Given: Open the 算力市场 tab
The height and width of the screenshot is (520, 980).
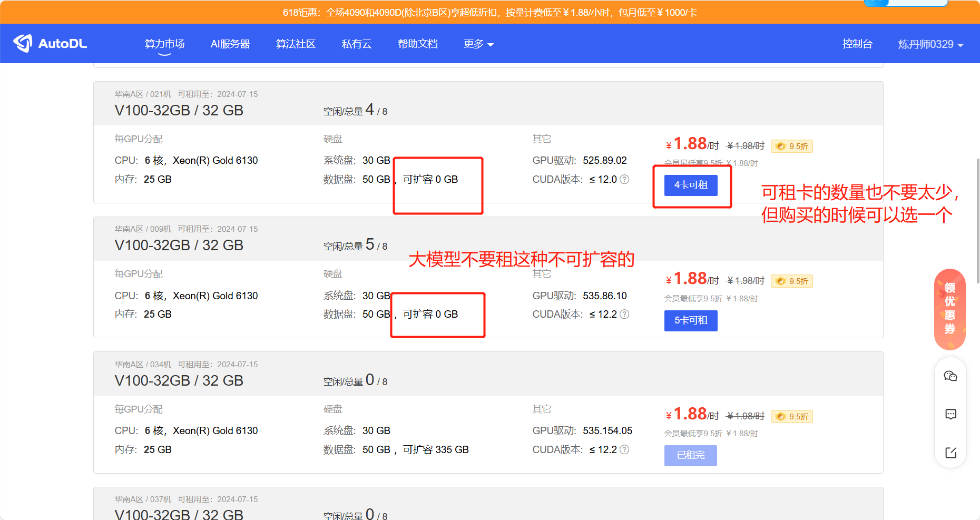Looking at the screenshot, I should pyautogui.click(x=165, y=44).
